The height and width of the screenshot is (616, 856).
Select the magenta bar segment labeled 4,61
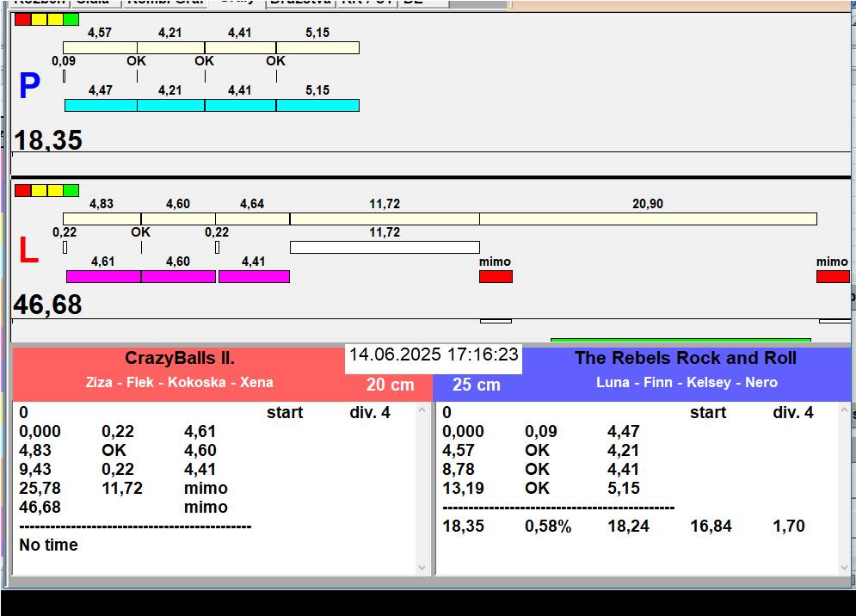pyautogui.click(x=103, y=276)
